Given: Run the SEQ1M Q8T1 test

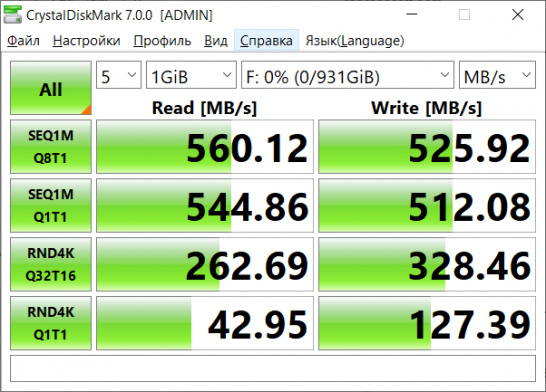Looking at the screenshot, I should click(x=51, y=147).
